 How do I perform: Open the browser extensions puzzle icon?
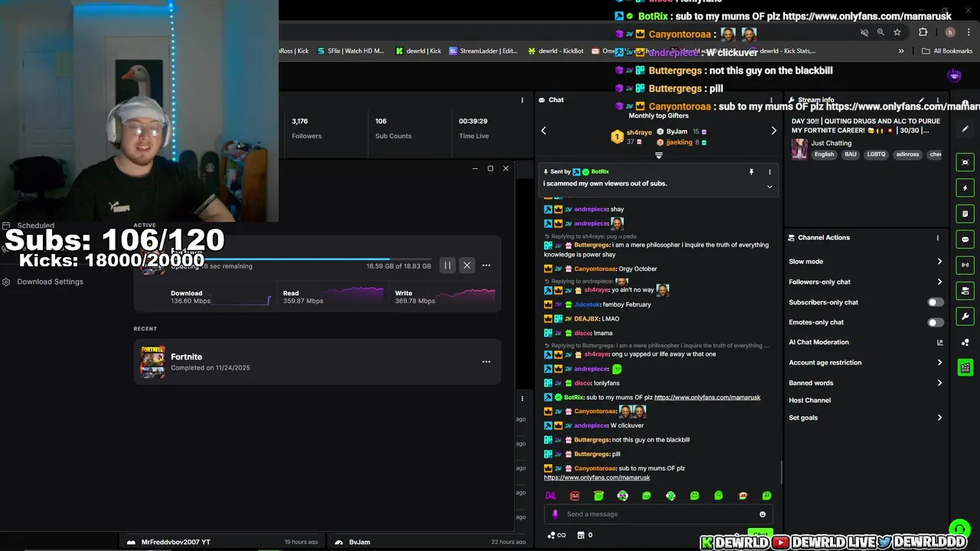(x=923, y=32)
